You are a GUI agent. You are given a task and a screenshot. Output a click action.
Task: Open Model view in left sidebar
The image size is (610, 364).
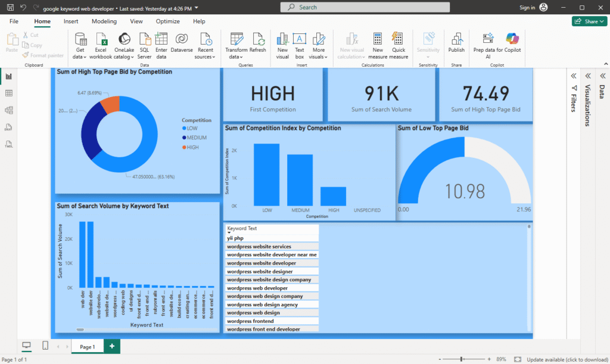(9, 110)
